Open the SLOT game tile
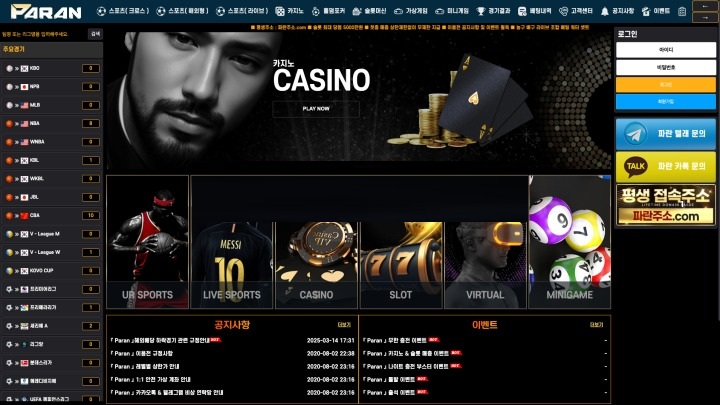 click(x=401, y=265)
